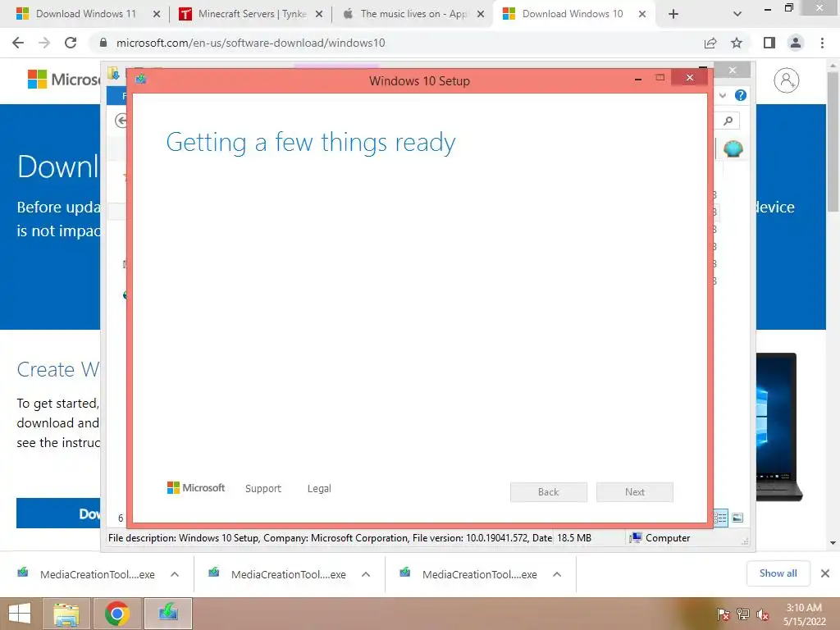Open Chrome profile menu
The height and width of the screenshot is (630, 840).
tap(796, 43)
